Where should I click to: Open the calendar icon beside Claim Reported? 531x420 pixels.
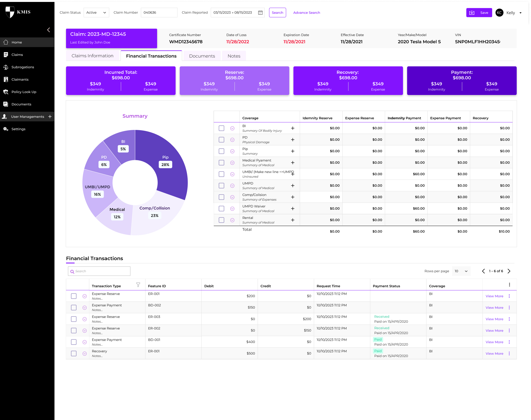click(x=260, y=12)
